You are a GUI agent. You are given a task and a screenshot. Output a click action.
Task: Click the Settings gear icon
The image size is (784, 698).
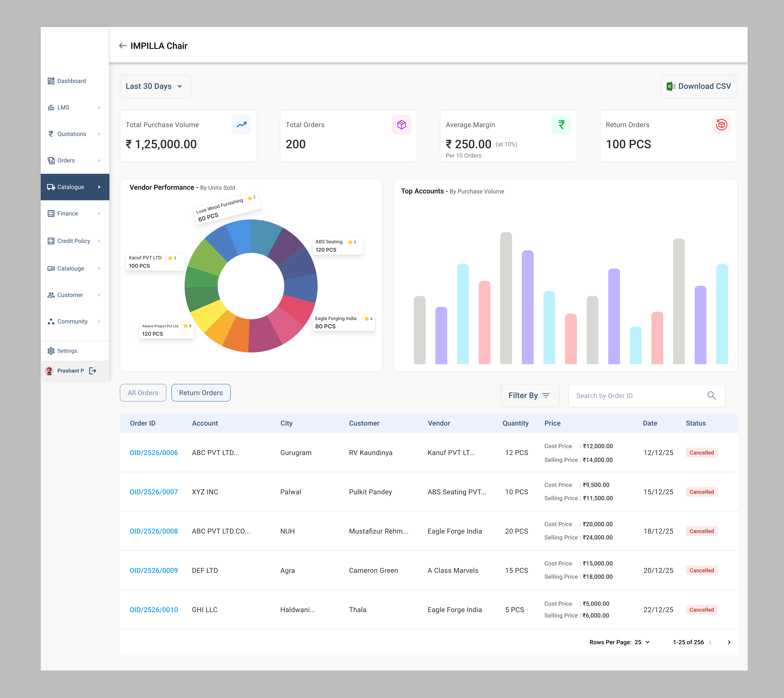tap(51, 351)
